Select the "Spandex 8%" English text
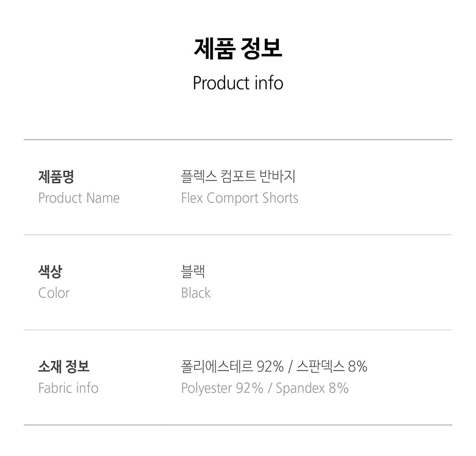Viewport: 476px width, 456px height. coord(312,388)
